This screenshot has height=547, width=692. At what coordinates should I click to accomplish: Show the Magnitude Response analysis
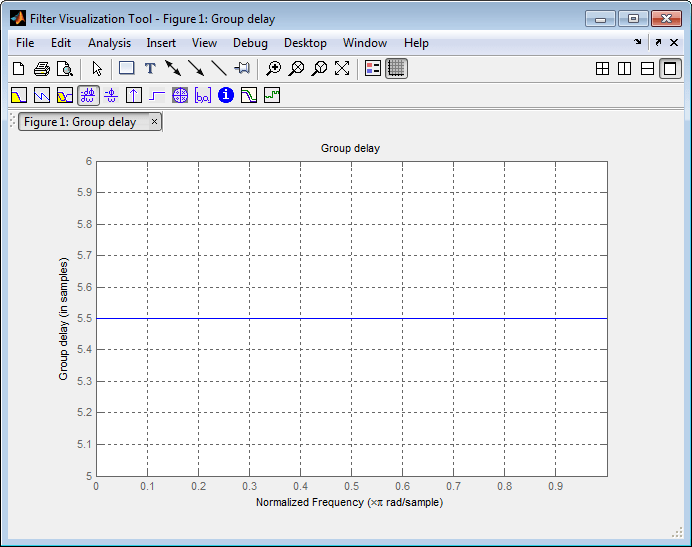(19, 95)
